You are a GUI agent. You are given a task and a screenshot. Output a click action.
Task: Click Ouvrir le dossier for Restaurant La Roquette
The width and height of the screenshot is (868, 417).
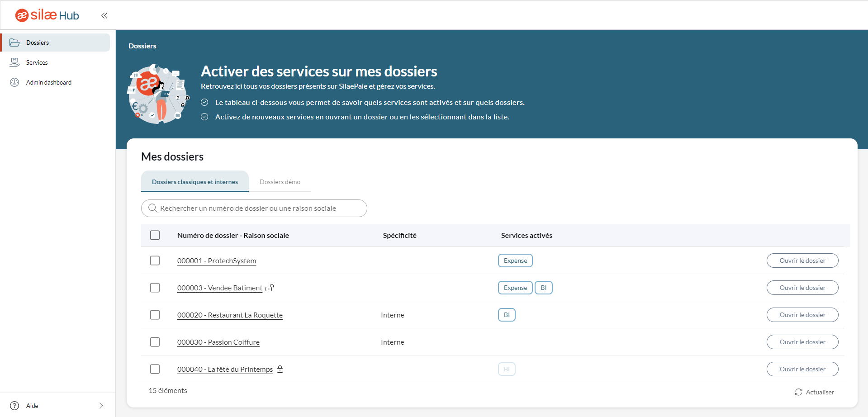(802, 315)
